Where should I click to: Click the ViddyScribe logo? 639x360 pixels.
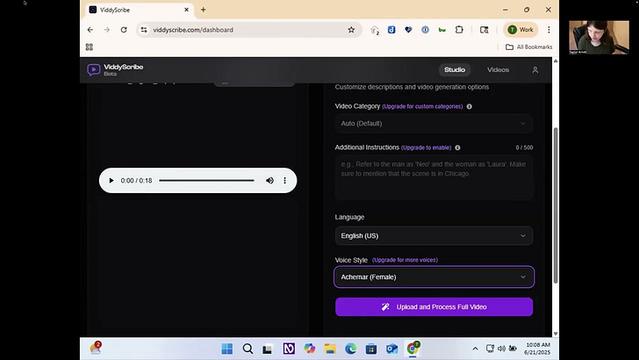[x=115, y=70]
